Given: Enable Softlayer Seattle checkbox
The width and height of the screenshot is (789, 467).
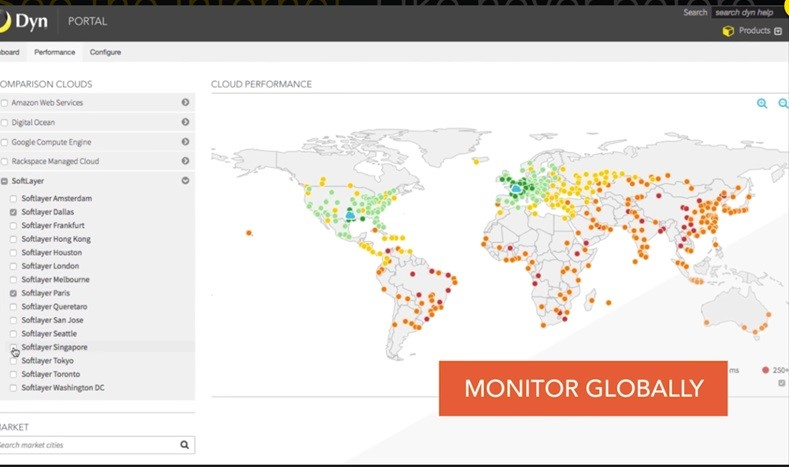Looking at the screenshot, I should pyautogui.click(x=14, y=334).
